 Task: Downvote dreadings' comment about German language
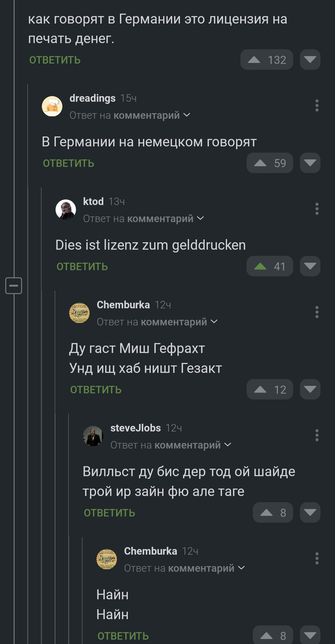point(310,163)
